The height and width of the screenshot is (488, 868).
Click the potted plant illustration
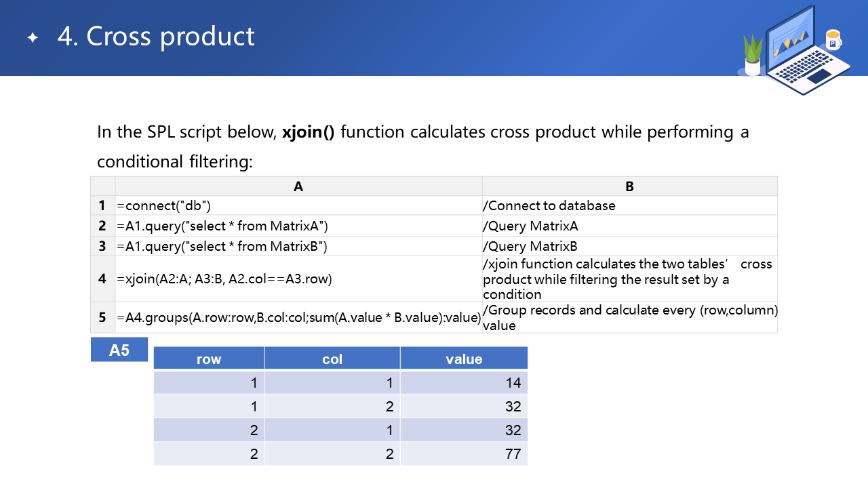point(753,56)
